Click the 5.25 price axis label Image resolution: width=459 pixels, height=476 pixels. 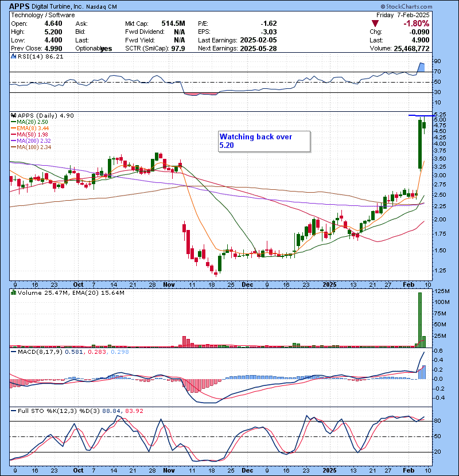(441, 115)
